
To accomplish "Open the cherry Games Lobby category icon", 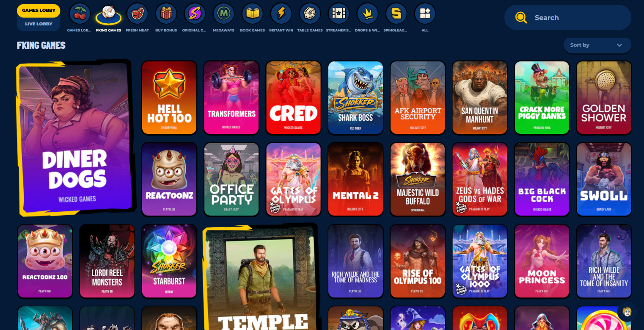I will point(80,14).
